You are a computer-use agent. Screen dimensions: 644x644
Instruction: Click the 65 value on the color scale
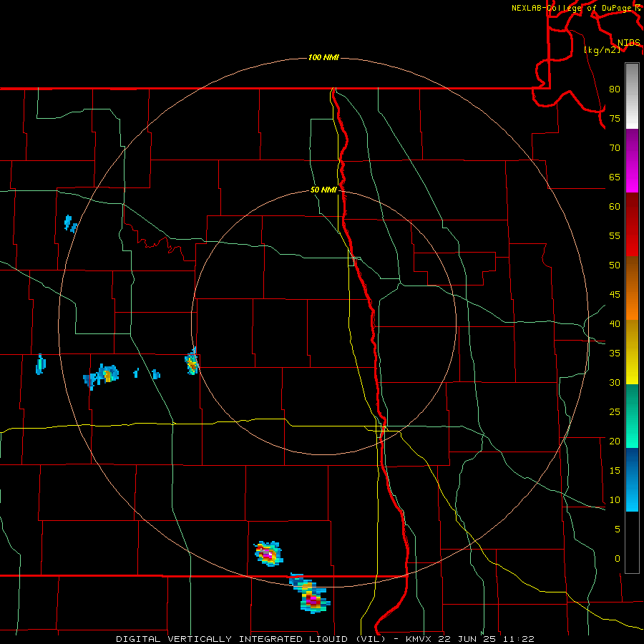click(x=615, y=177)
